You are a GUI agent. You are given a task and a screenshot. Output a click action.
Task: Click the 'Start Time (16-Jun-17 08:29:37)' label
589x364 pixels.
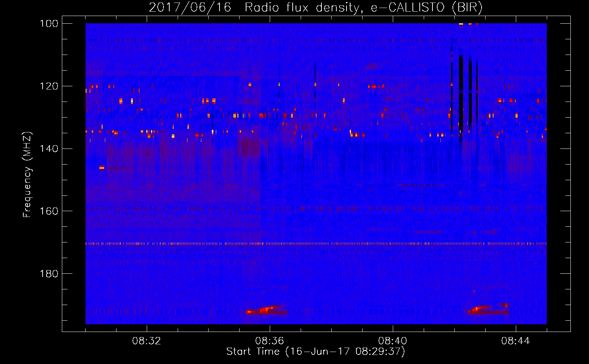tap(316, 352)
